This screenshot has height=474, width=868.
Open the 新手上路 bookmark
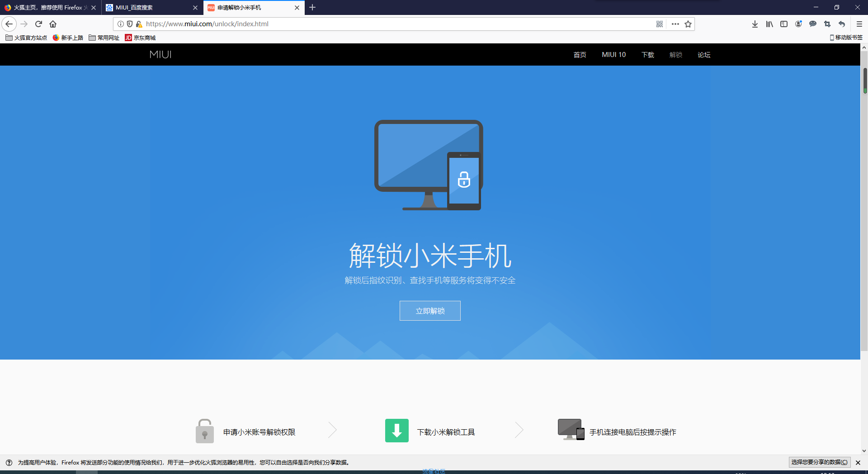(x=68, y=38)
